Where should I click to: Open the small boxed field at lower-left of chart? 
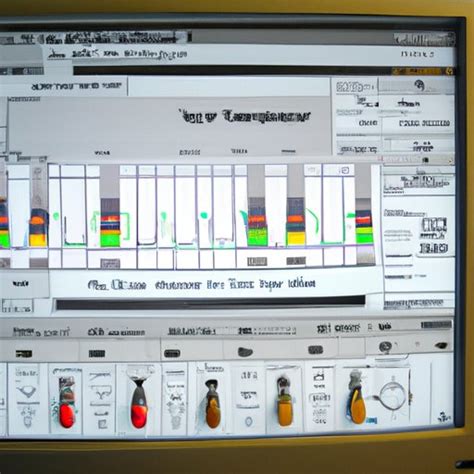point(17,306)
